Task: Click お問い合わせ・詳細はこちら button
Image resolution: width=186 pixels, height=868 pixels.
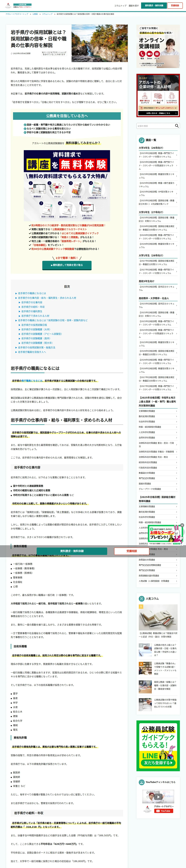Action: click(x=158, y=113)
